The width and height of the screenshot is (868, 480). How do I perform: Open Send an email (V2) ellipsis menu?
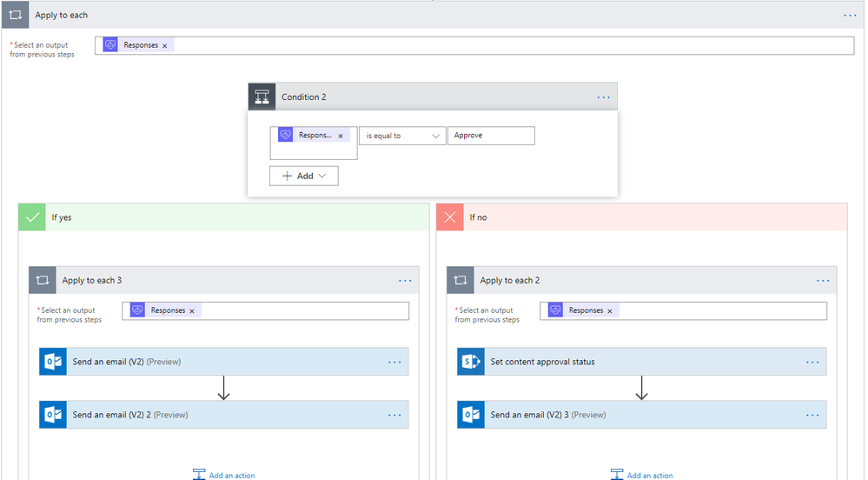pyautogui.click(x=394, y=363)
